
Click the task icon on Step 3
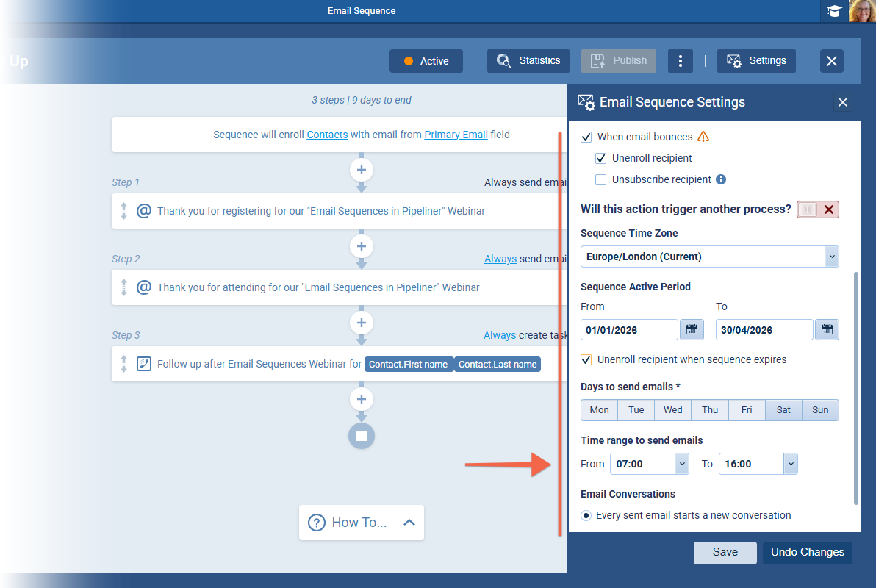coord(143,364)
